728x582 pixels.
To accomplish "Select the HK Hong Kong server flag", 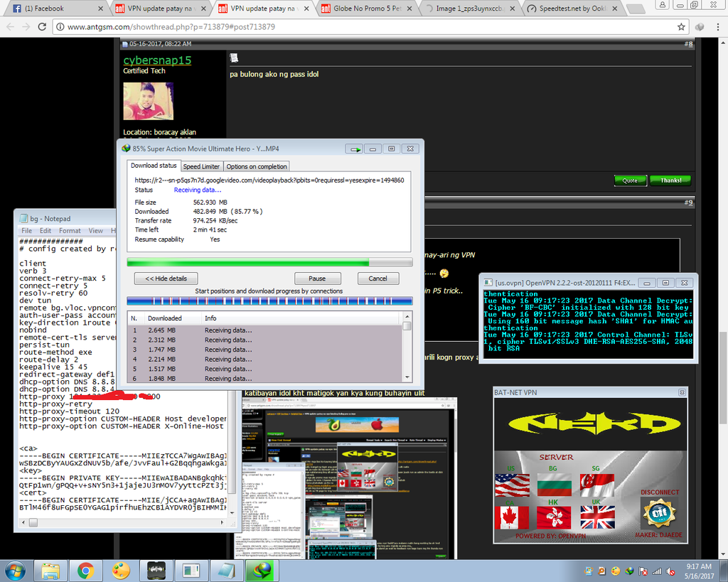I will [x=554, y=518].
